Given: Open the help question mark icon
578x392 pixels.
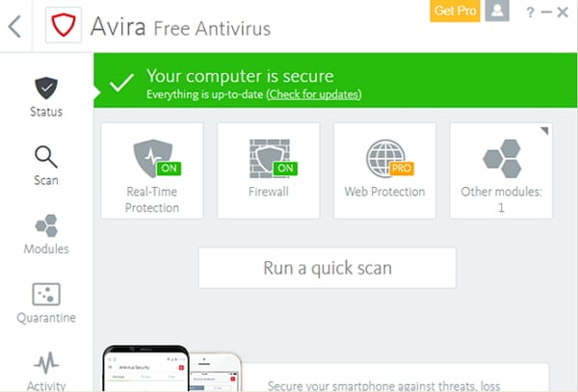Looking at the screenshot, I should [x=530, y=13].
